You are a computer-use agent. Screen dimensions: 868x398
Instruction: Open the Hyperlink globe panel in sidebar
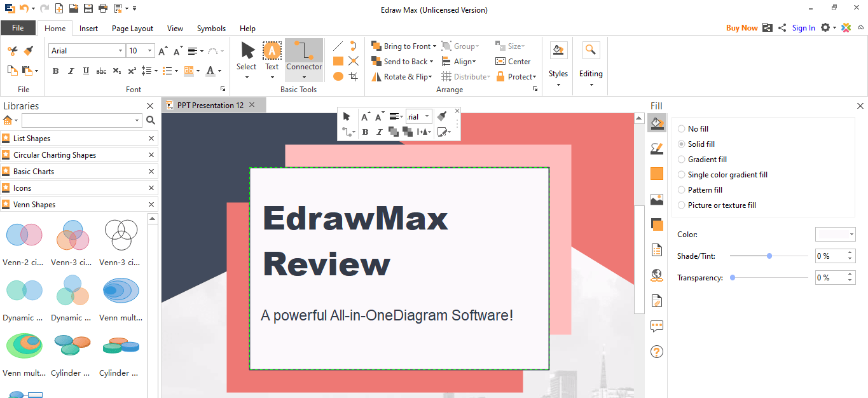click(x=657, y=275)
